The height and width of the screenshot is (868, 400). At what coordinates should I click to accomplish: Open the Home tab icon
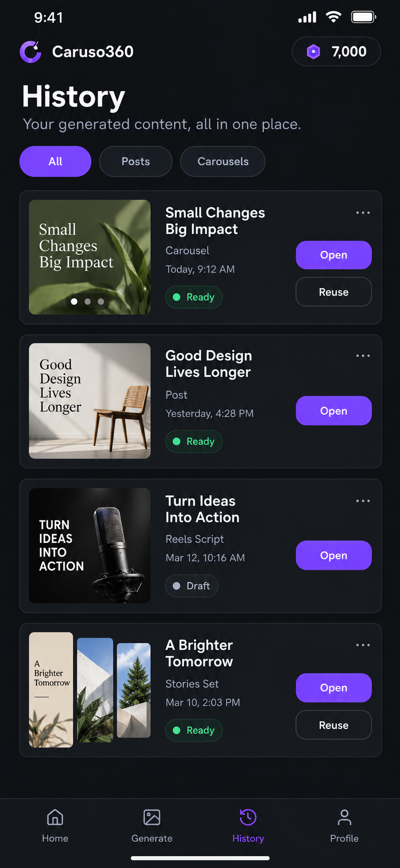click(x=55, y=817)
